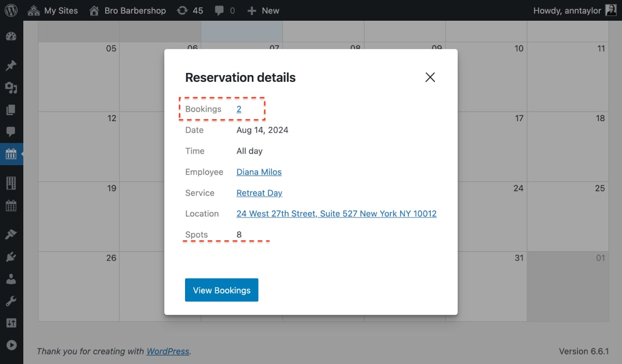Open the Howdy, anntaylor account menu
The image size is (622, 364).
[575, 10]
